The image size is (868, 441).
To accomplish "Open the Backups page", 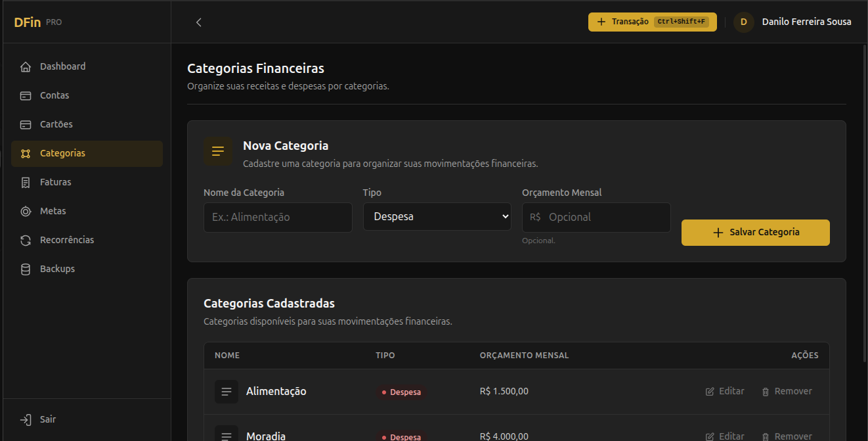I will tap(87, 269).
